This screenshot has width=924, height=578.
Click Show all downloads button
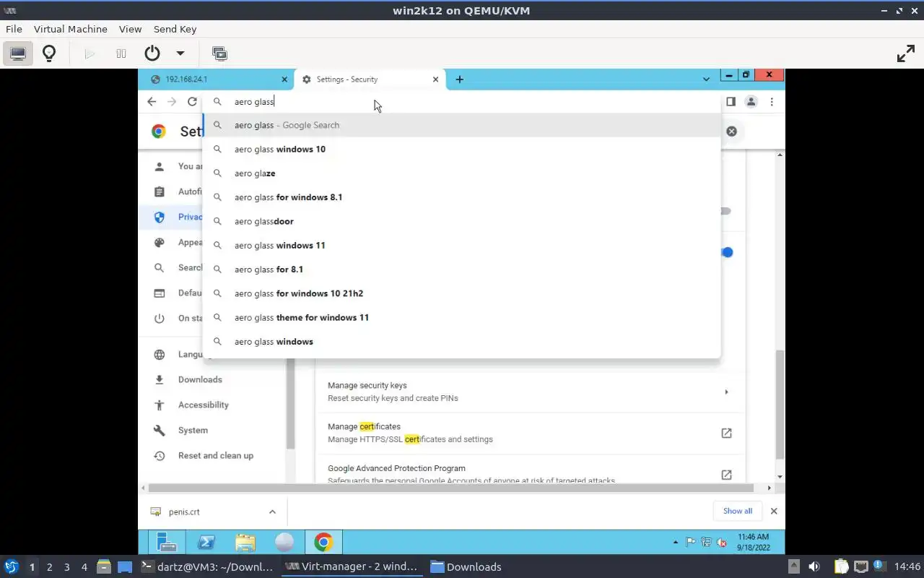tap(738, 511)
